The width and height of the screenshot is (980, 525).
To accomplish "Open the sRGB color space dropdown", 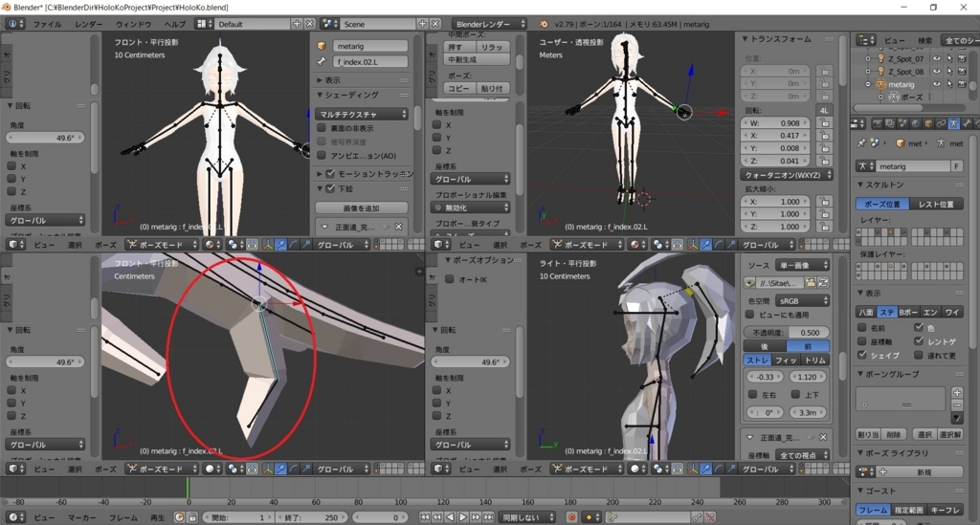I will tap(803, 301).
